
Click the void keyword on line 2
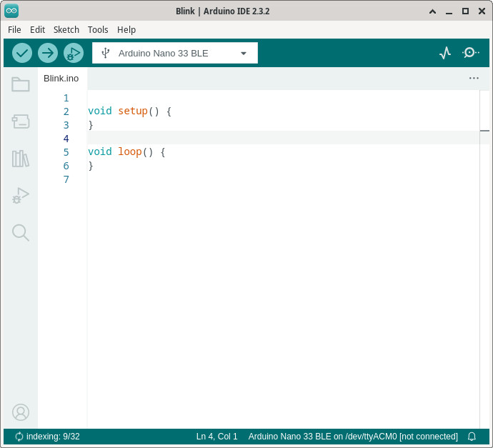tap(99, 111)
